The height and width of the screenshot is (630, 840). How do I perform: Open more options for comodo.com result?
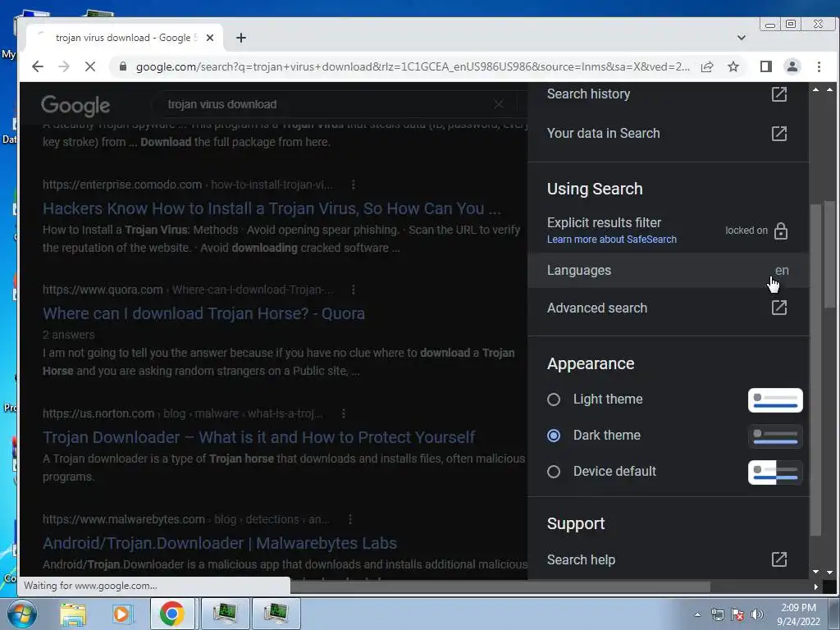tap(353, 185)
